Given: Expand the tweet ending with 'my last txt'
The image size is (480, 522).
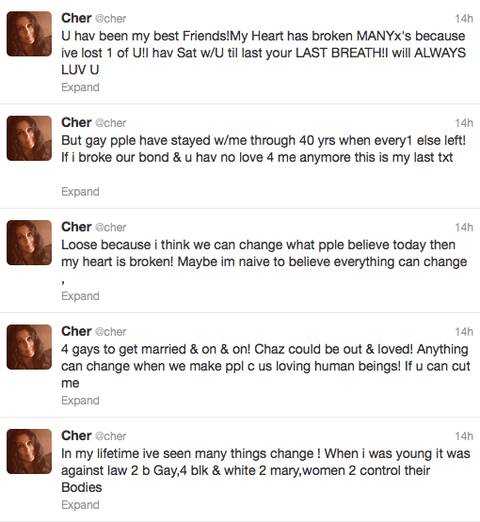Looking at the screenshot, I should (x=80, y=192).
